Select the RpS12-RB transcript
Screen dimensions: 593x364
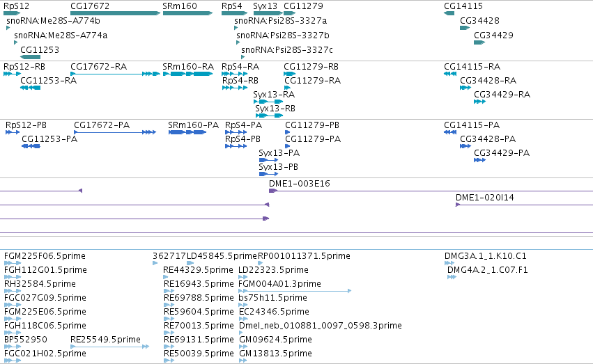(x=12, y=74)
